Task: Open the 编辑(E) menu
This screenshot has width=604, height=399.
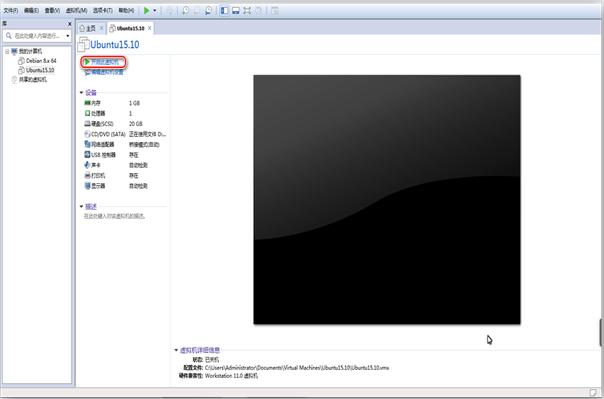Action: (31, 11)
